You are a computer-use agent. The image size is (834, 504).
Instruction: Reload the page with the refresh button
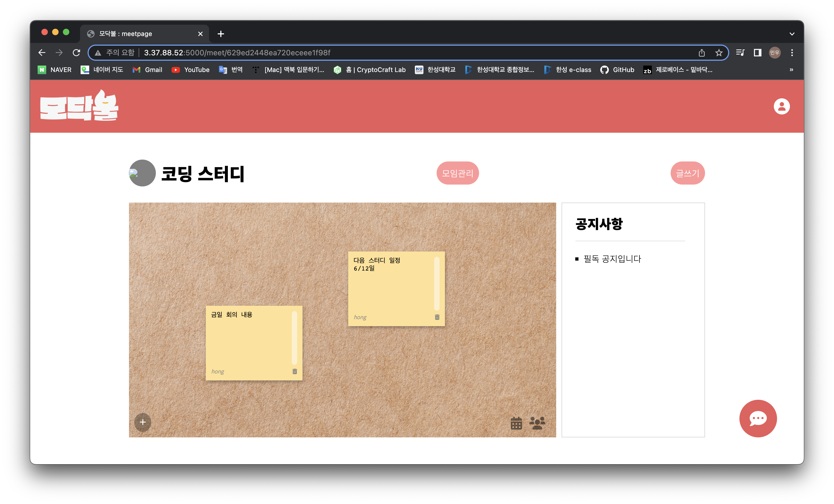point(77,52)
